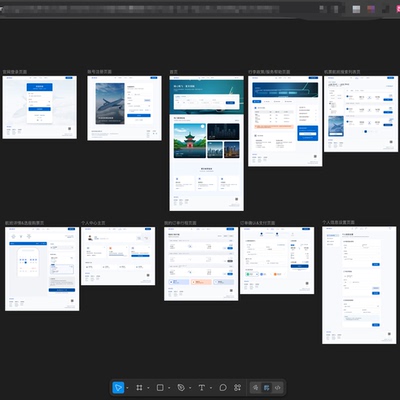Select the Pen tool
Image resolution: width=400 pixels, height=400 pixels.
pyautogui.click(x=181, y=387)
